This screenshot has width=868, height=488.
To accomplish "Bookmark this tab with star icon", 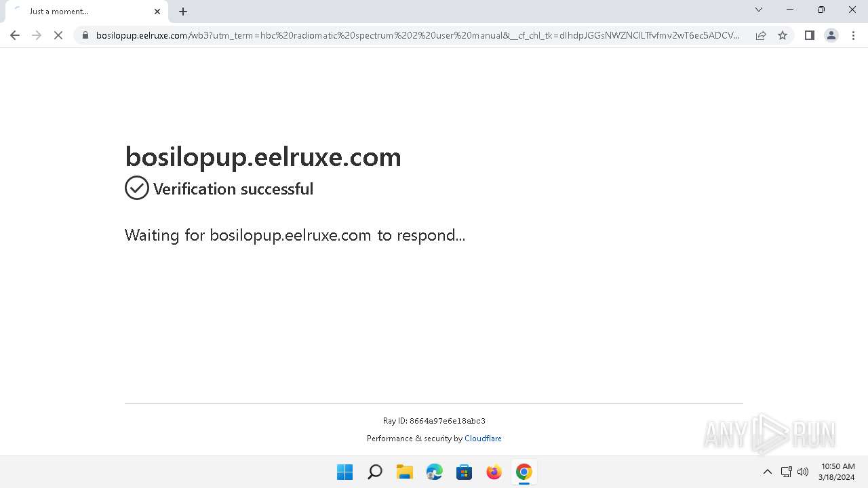I will point(783,35).
